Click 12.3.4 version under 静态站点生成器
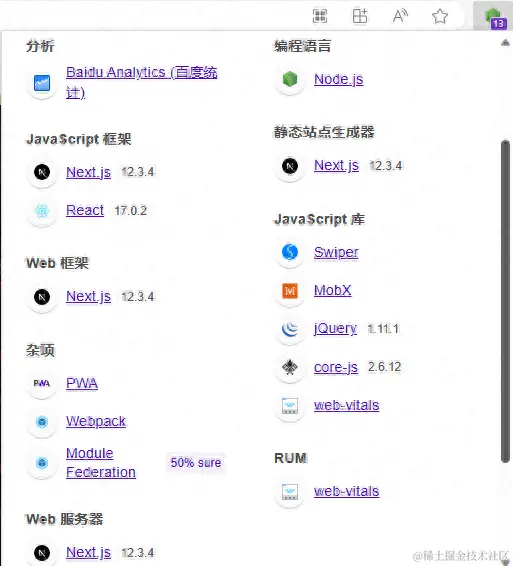Image resolution: width=513 pixels, height=566 pixels. [x=386, y=166]
